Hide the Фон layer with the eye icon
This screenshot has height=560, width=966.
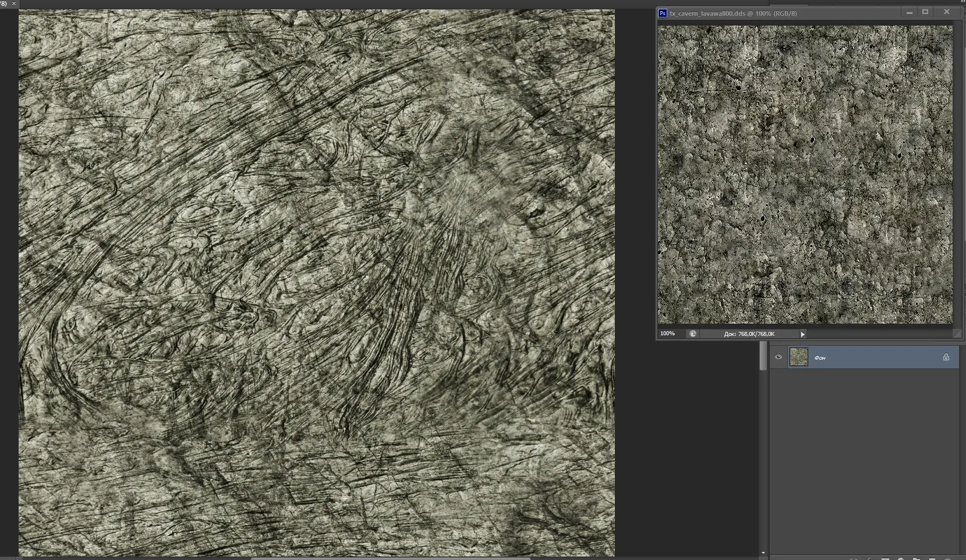coord(778,357)
